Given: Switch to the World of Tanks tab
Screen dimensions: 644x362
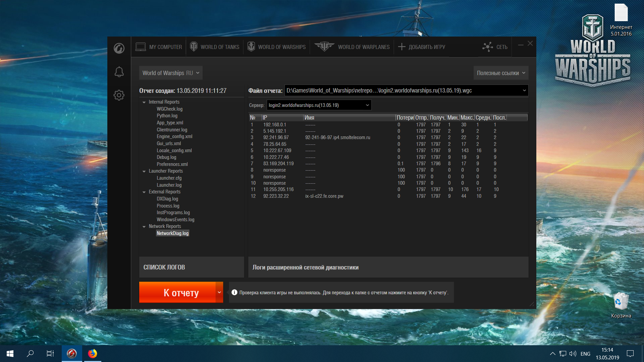Looking at the screenshot, I should (x=215, y=47).
